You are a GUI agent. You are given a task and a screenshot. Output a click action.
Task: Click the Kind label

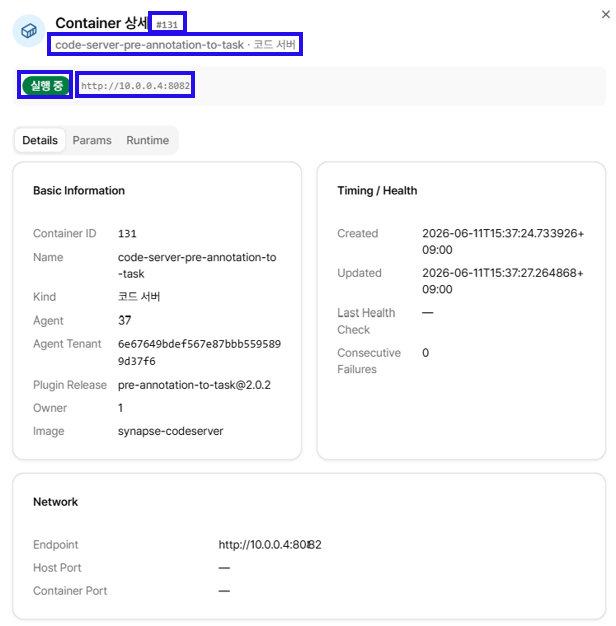[44, 297]
